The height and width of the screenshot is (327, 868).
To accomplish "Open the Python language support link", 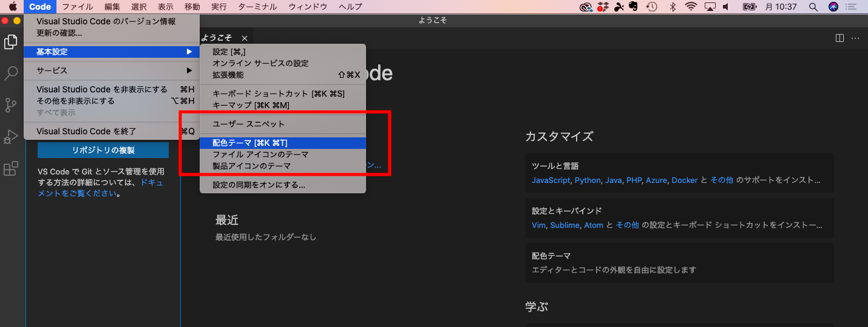I will (587, 181).
